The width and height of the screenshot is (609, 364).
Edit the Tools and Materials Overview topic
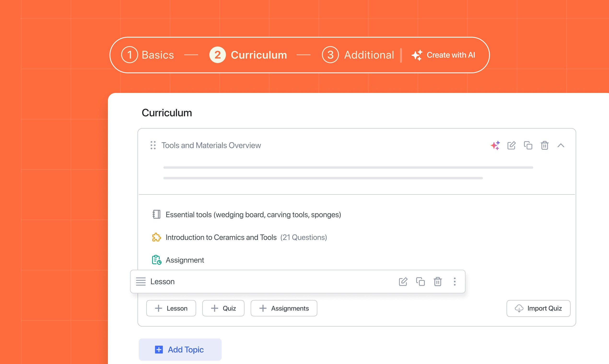[511, 145]
